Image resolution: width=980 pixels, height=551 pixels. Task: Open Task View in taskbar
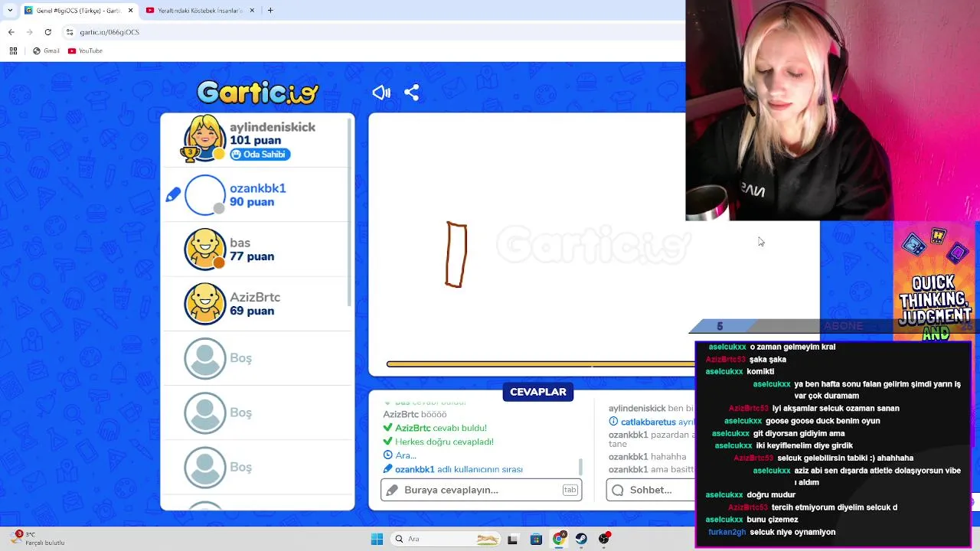click(512, 539)
